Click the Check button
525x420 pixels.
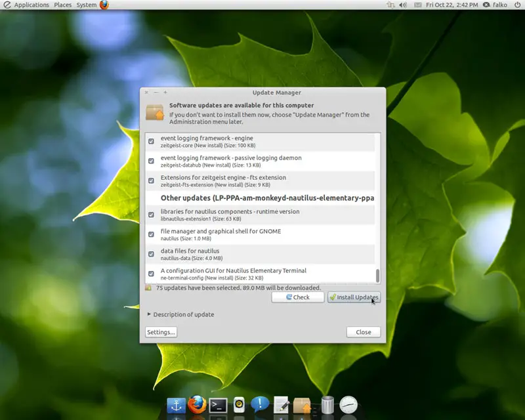pos(298,297)
